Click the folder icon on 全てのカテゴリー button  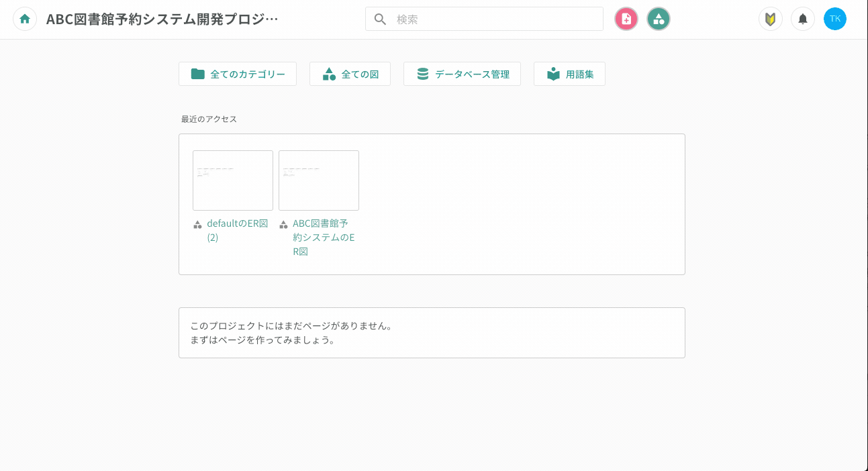[x=199, y=74]
